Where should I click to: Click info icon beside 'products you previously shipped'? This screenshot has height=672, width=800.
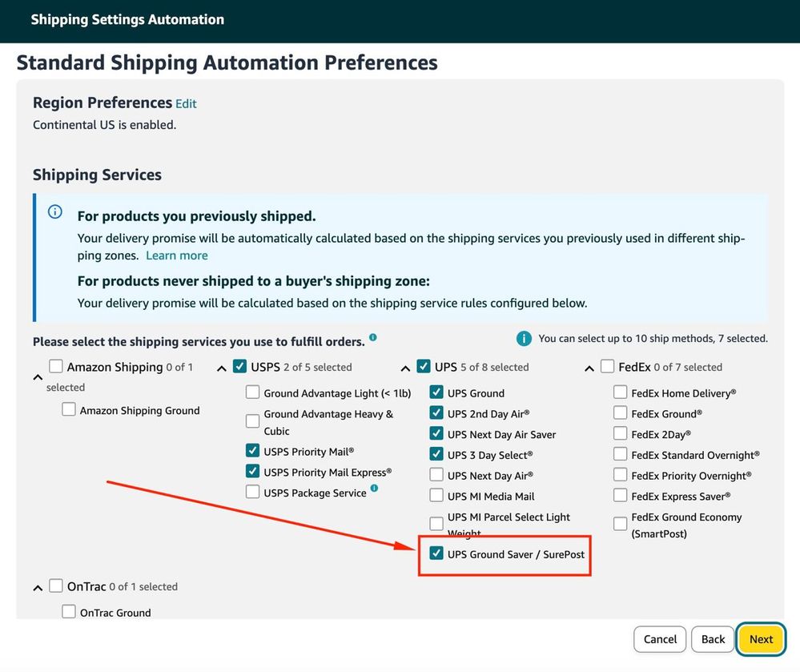coord(55,212)
